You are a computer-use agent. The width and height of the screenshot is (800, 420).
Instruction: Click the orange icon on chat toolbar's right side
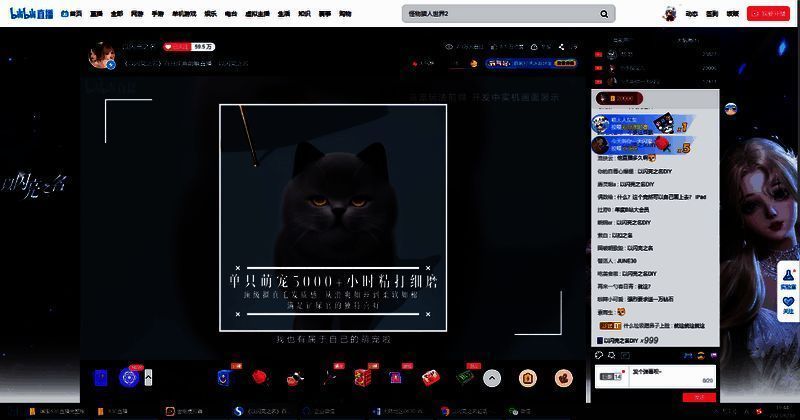click(x=701, y=355)
